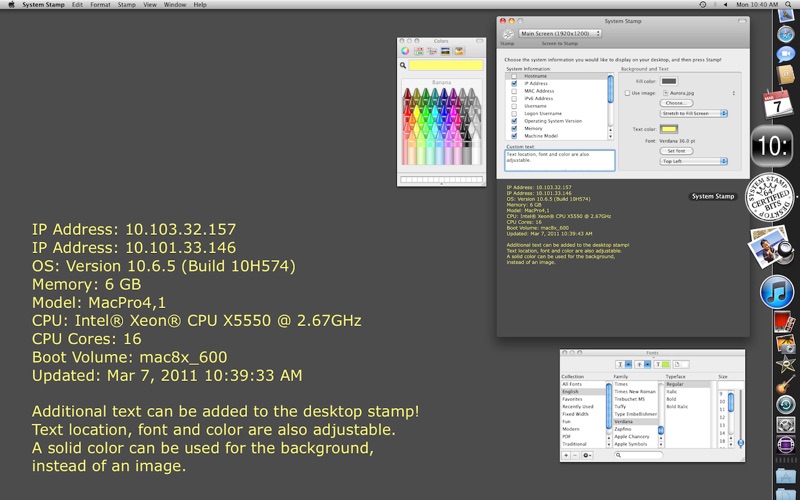This screenshot has width=800, height=500.
Task: Click the add collection plus button
Action: [x=566, y=455]
